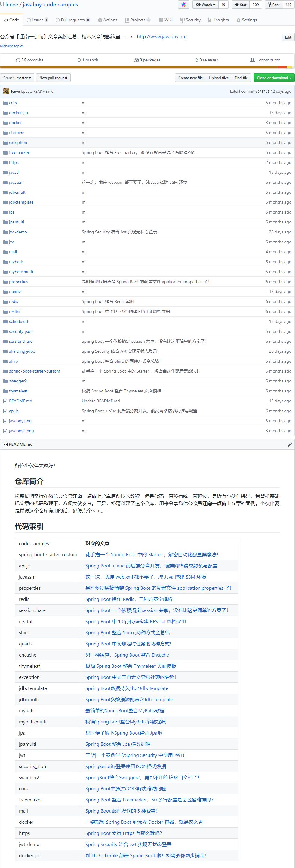Open the Code tab
295x868 pixels.
11,20
